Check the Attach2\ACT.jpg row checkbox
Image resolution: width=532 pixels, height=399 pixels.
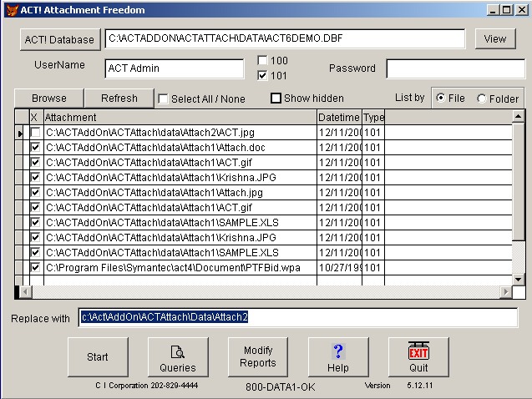(x=35, y=132)
